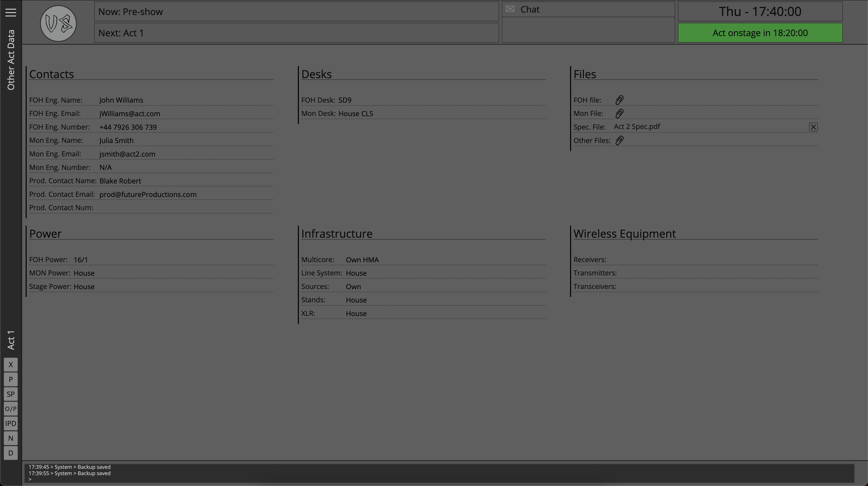Open Act 2 Spec.pdf file name
Viewport: 868px width, 486px height.
(637, 127)
